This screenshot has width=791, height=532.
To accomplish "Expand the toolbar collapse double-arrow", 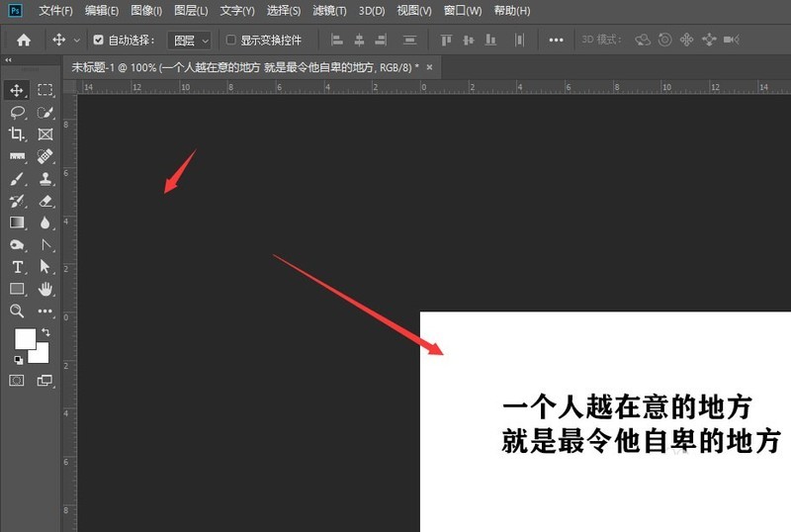I will pos(9,60).
